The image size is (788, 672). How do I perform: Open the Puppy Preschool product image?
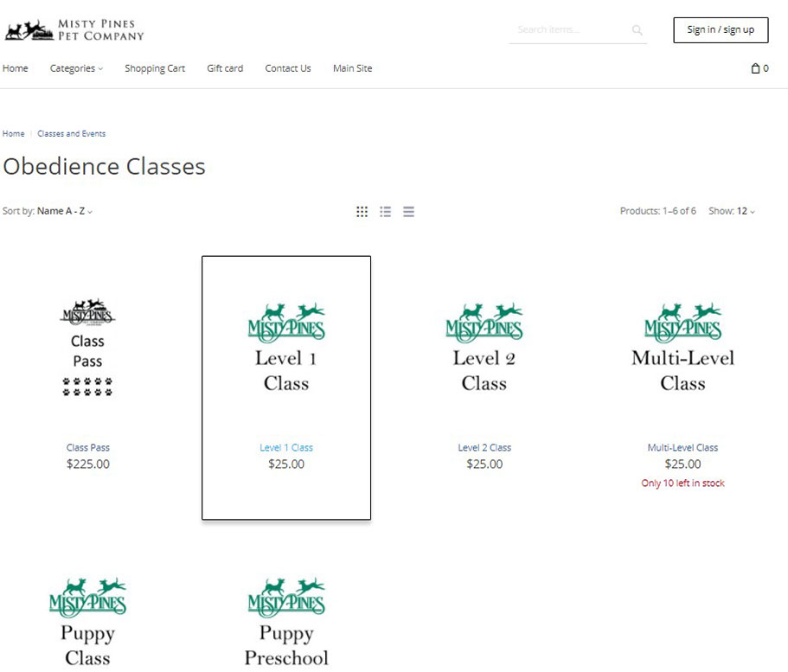click(x=286, y=624)
